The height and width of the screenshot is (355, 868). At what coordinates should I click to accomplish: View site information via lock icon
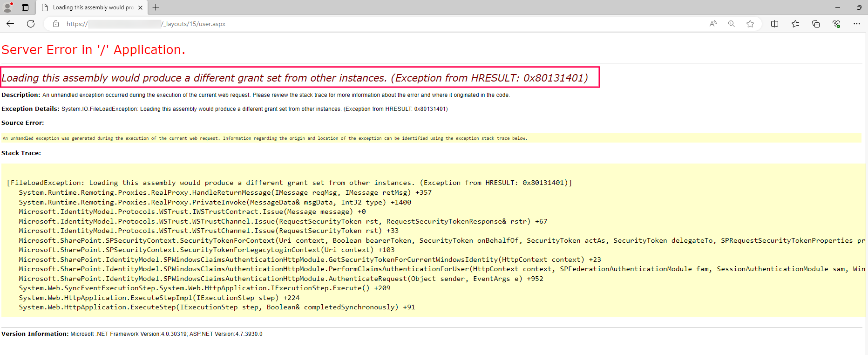pyautogui.click(x=56, y=24)
